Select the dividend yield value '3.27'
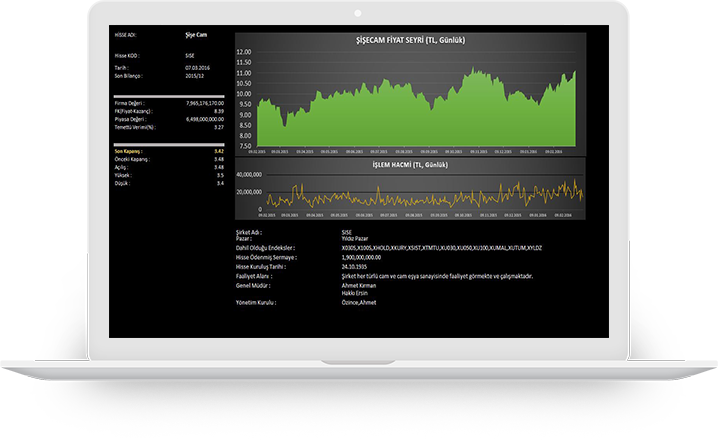 219,127
